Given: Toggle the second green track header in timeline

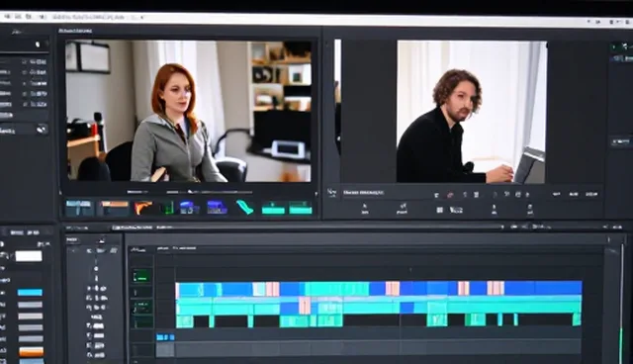Looking at the screenshot, I should tap(142, 308).
